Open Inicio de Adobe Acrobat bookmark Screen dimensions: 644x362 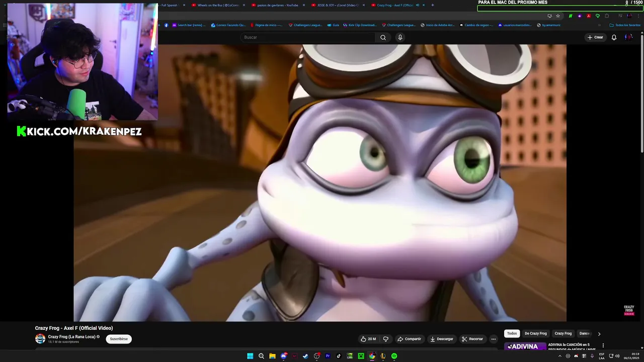point(438,25)
